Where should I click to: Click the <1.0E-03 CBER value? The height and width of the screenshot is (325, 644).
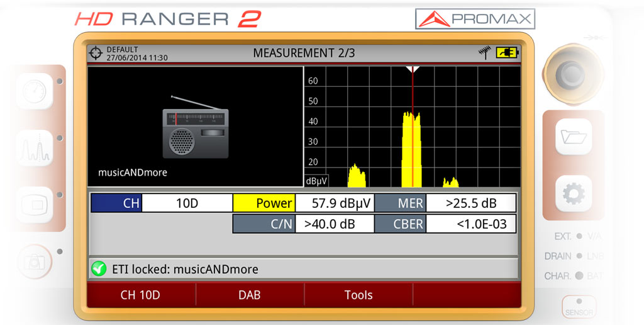coord(471,224)
